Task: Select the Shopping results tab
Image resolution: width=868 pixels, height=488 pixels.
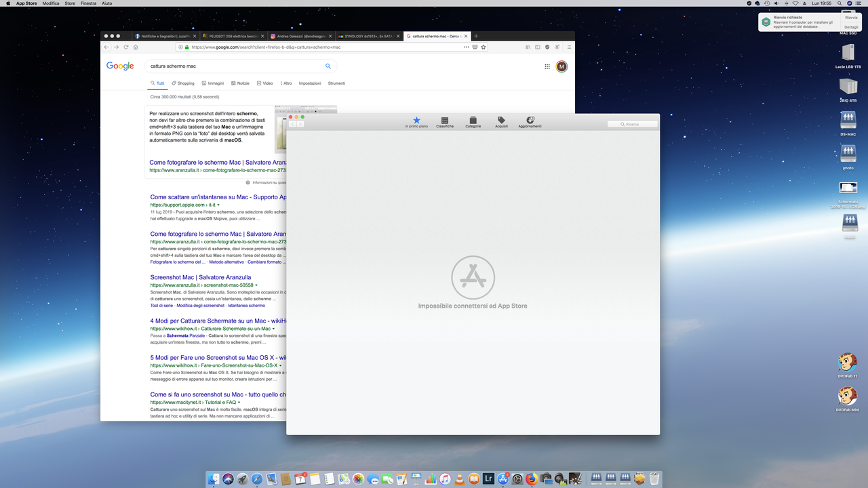Action: 183,83
